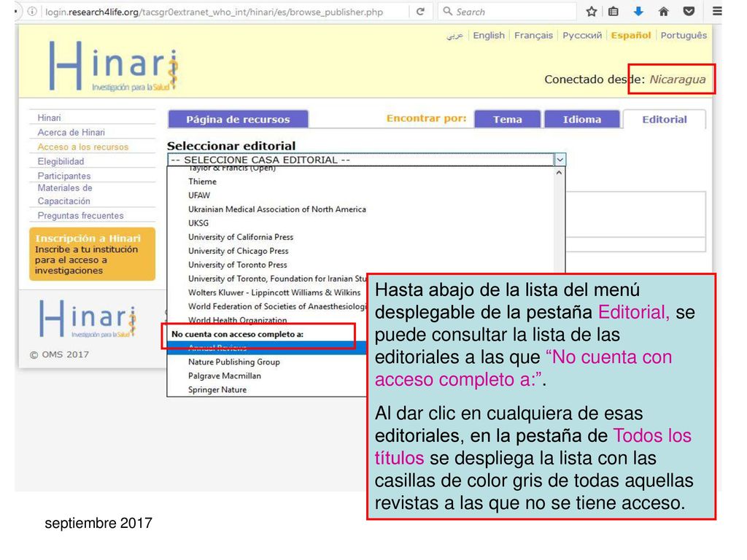Select the Tema tab
This screenshot has width=747, height=560.
tap(508, 119)
